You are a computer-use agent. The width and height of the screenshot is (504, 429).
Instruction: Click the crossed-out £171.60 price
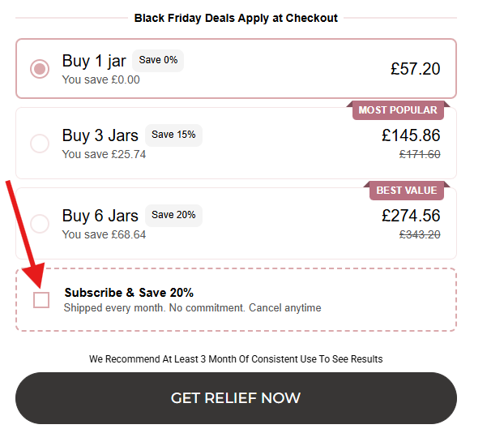point(420,154)
